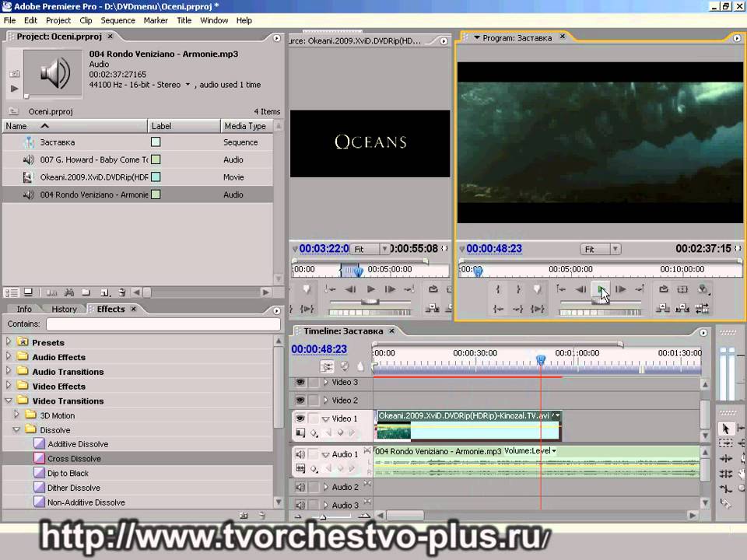Screen dimensions: 747x560
Task: Go to next edit point in Program monitor
Action: pyautogui.click(x=640, y=289)
